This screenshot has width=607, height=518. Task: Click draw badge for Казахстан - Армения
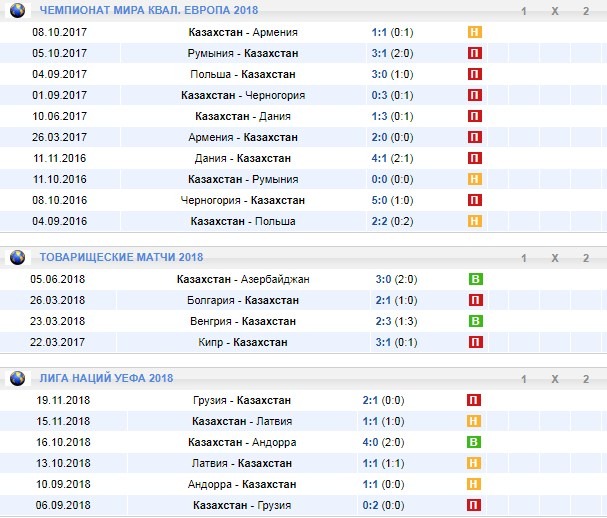point(475,32)
